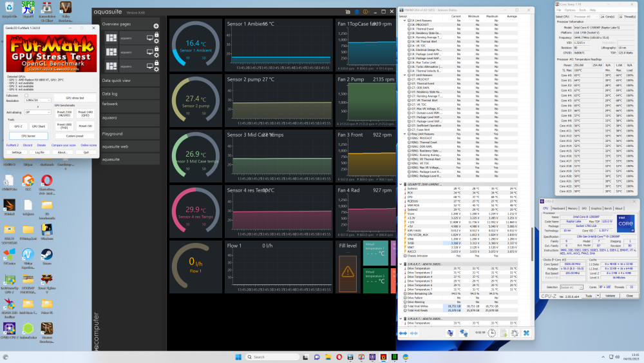Click the blue layers icon in aquasuite title bar
644x363 pixels.
click(x=357, y=12)
